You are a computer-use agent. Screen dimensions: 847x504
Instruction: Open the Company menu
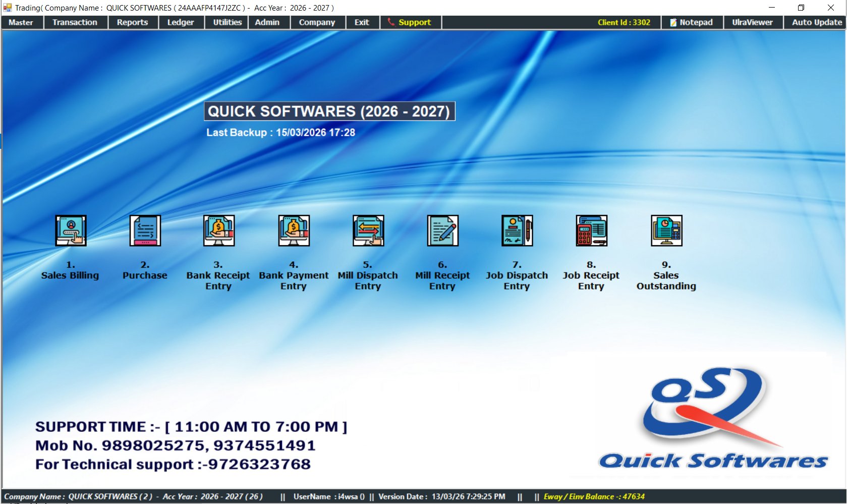(x=317, y=22)
